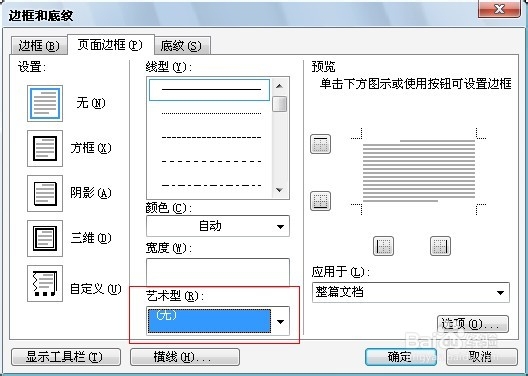Click the 选项(O)... button
The width and height of the screenshot is (528, 376).
pos(473,324)
